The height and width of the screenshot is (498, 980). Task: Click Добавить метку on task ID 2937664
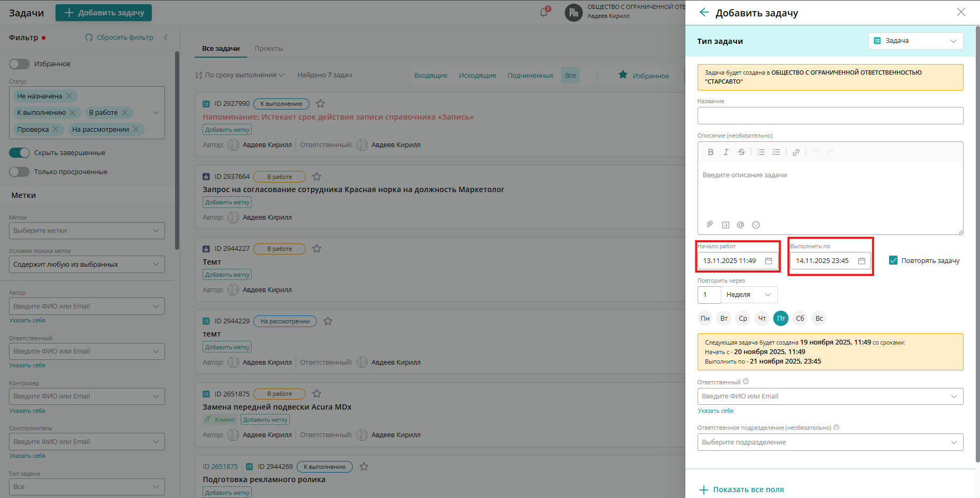[x=227, y=202]
